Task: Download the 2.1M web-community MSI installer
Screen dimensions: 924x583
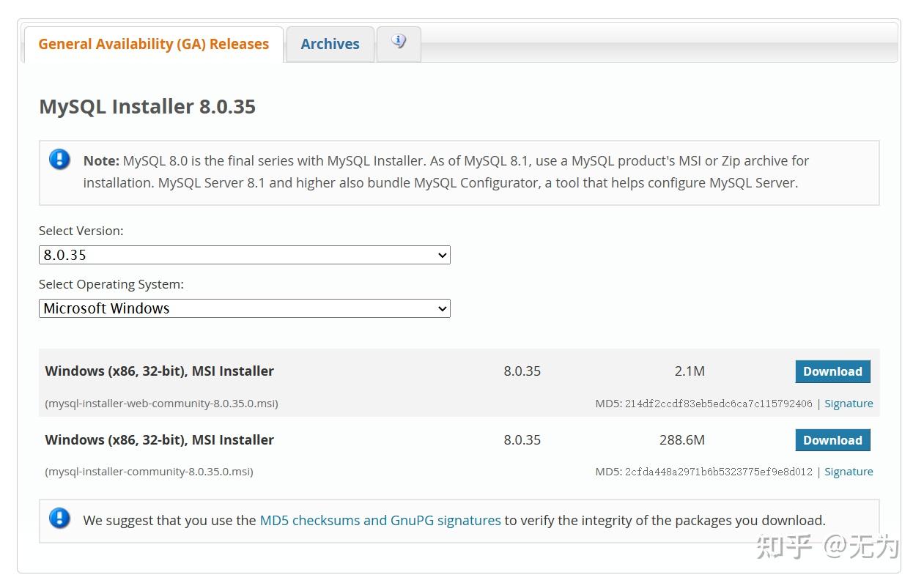Action: coord(832,371)
